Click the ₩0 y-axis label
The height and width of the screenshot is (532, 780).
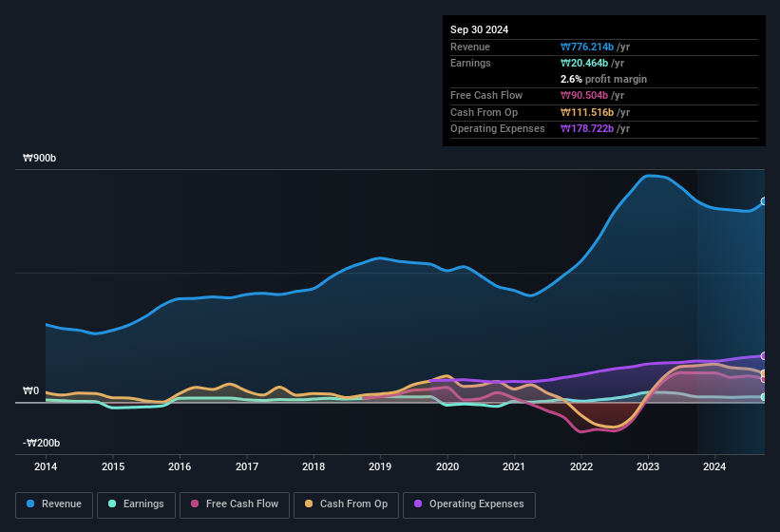pos(30,390)
